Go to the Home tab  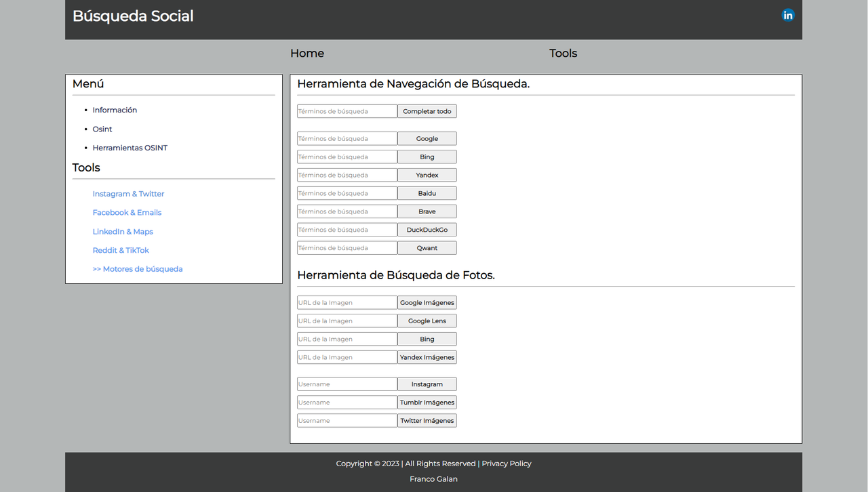click(307, 54)
